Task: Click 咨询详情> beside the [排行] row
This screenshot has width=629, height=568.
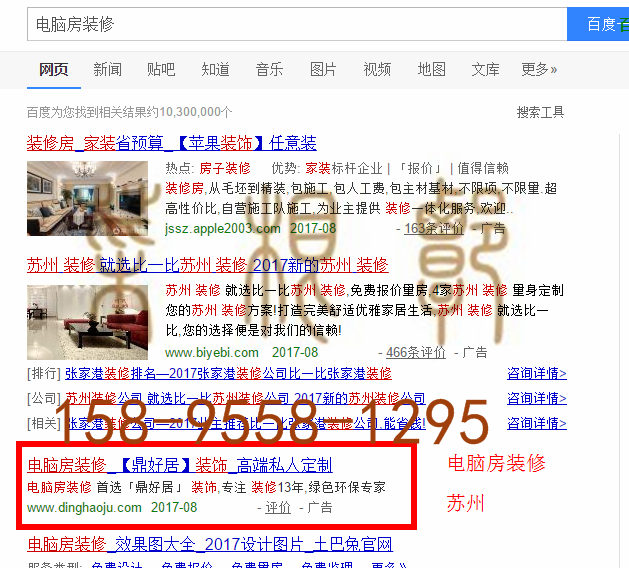Action: (x=537, y=373)
